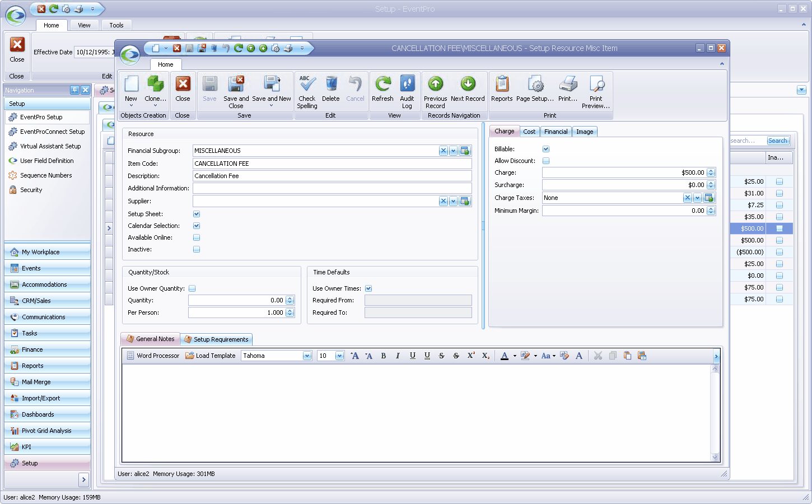The height and width of the screenshot is (504, 812).
Task: Enable Available Online checkbox
Action: point(197,237)
